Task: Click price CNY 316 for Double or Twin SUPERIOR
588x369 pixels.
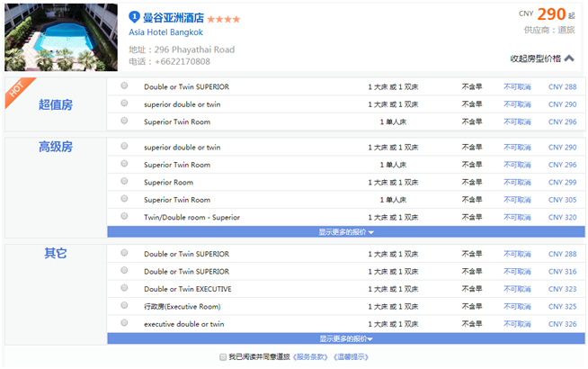Action: point(562,272)
